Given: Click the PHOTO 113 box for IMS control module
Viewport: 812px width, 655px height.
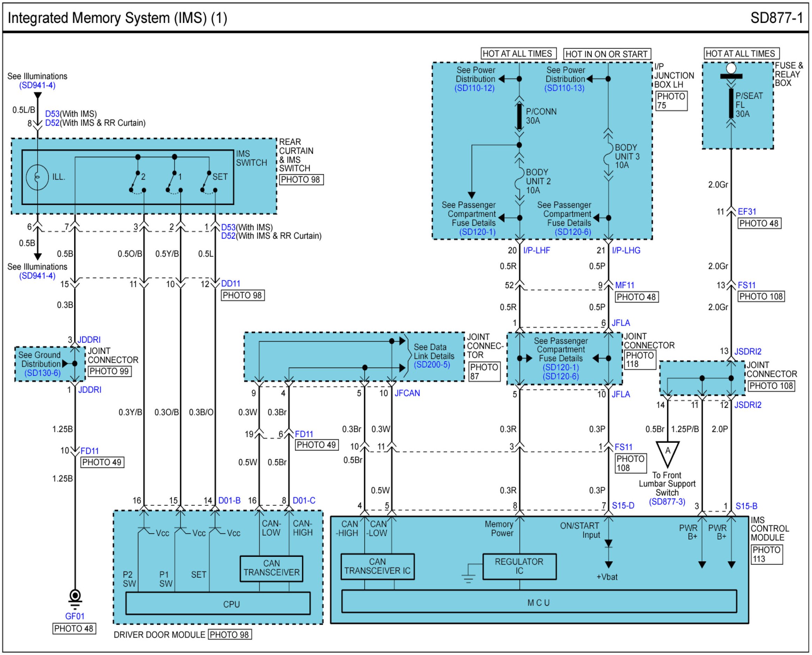Looking at the screenshot, I should click(766, 555).
